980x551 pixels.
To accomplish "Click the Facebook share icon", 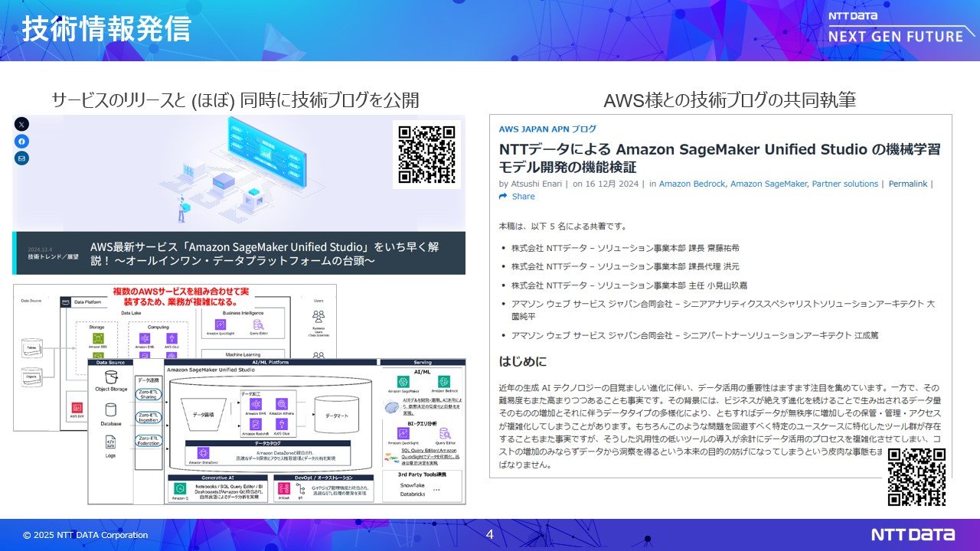I will pyautogui.click(x=21, y=142).
